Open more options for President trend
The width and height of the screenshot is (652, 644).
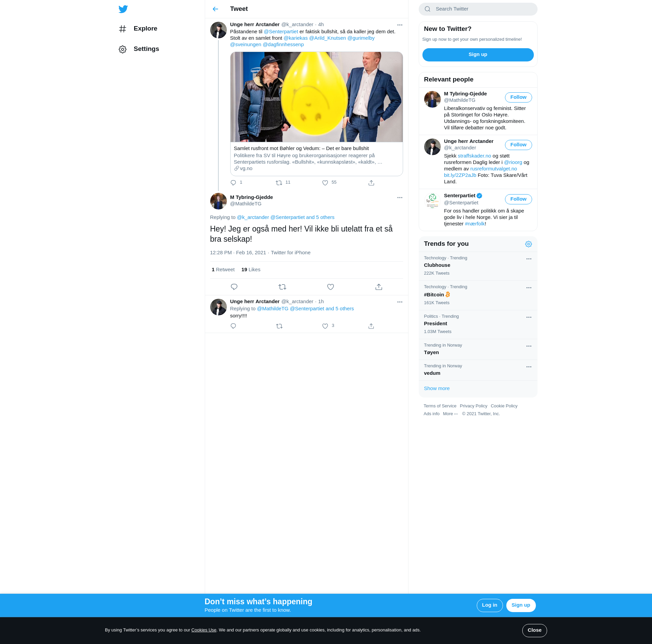(529, 317)
